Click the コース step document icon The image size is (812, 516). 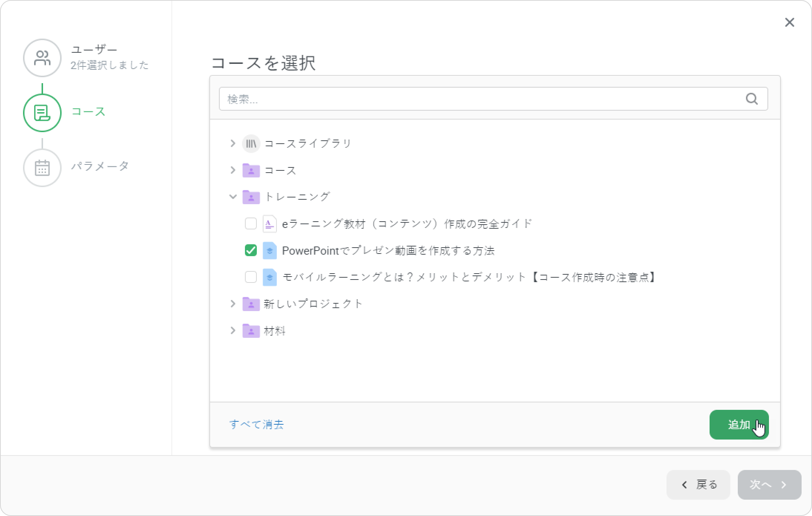pos(42,112)
